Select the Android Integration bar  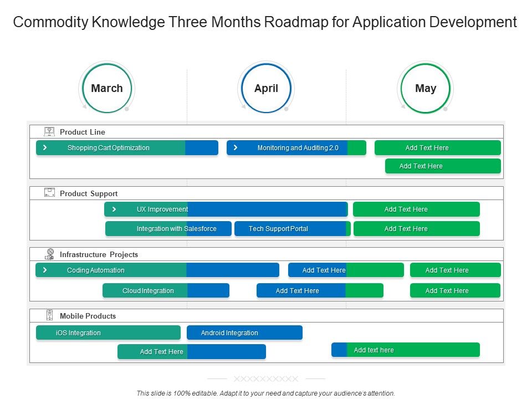244,333
